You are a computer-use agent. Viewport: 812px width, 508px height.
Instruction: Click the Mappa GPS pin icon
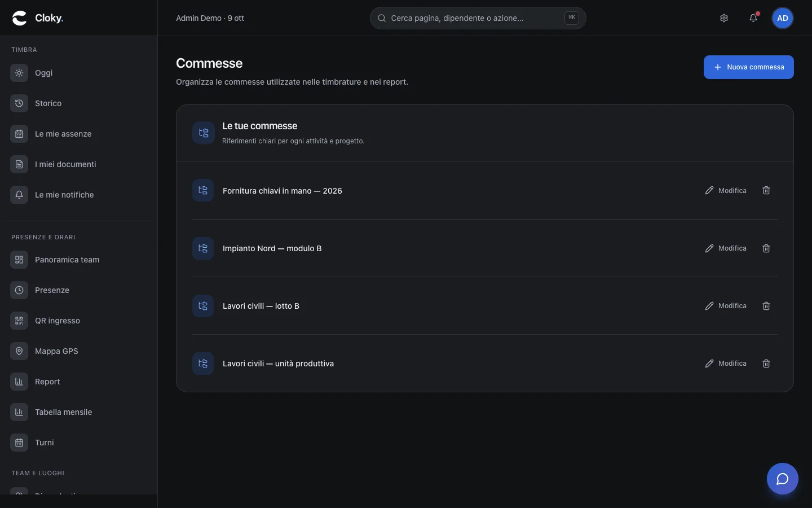[x=19, y=351]
